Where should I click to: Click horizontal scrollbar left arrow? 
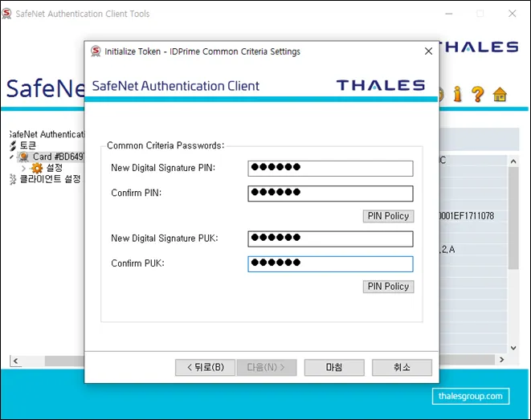pos(16,361)
